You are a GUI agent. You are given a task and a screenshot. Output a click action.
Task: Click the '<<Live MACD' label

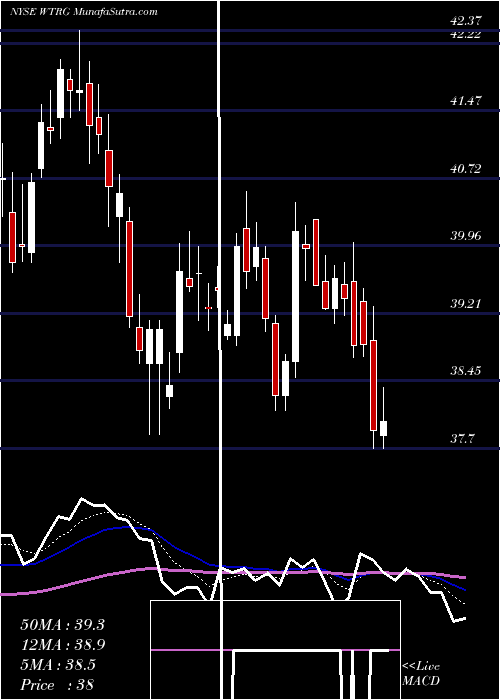(421, 674)
